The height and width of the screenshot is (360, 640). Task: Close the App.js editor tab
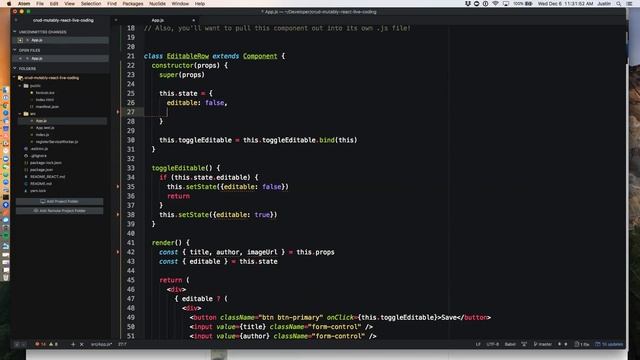tap(193, 20)
